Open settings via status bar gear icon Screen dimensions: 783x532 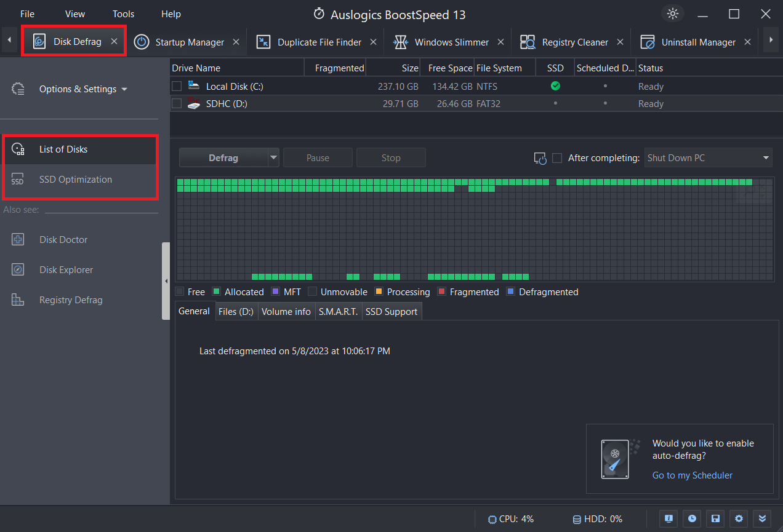click(739, 518)
